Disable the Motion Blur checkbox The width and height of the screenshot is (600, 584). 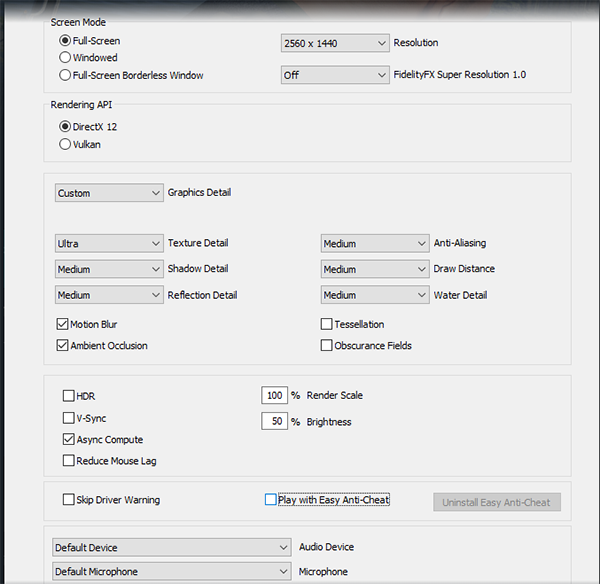click(62, 324)
